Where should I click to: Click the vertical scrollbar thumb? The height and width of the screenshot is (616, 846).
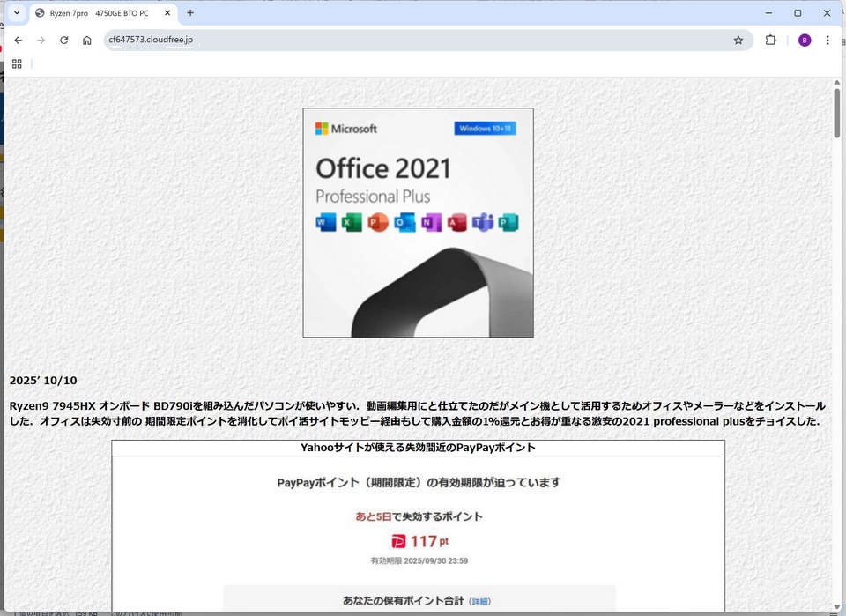(836, 113)
